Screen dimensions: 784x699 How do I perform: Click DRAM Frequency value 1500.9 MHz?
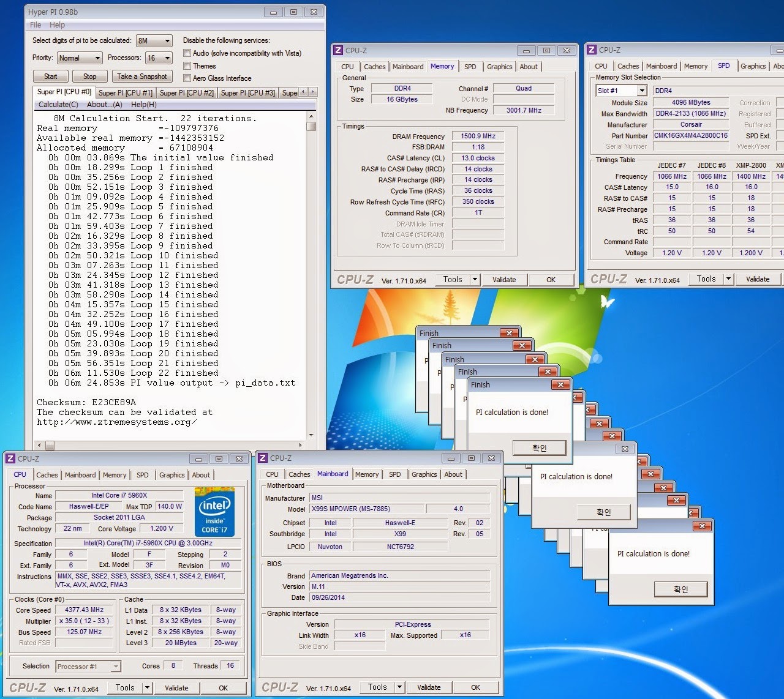click(x=478, y=136)
